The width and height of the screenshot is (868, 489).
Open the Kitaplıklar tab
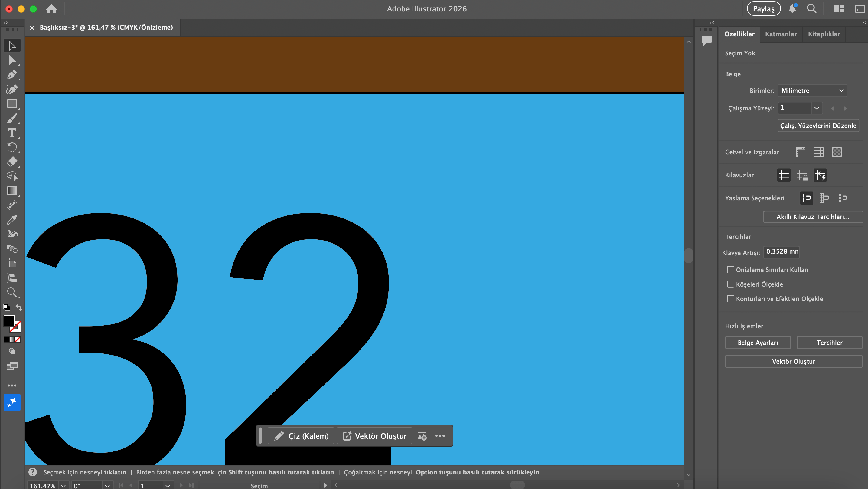pos(824,34)
